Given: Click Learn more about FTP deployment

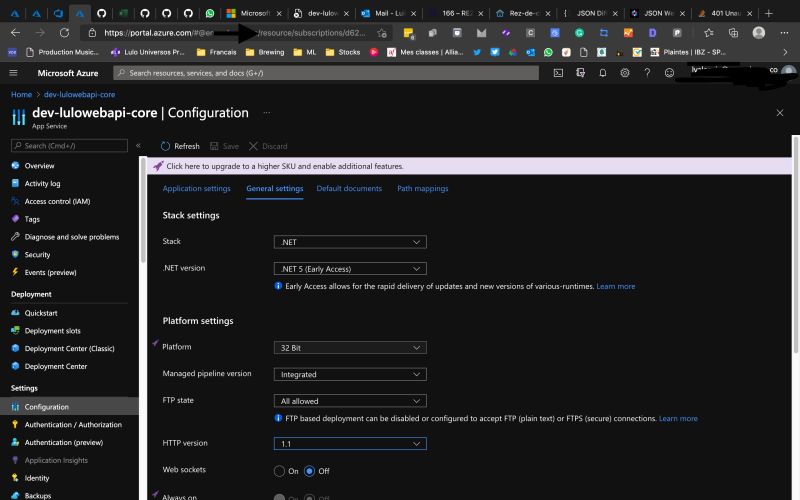Looking at the screenshot, I should 678,418.
